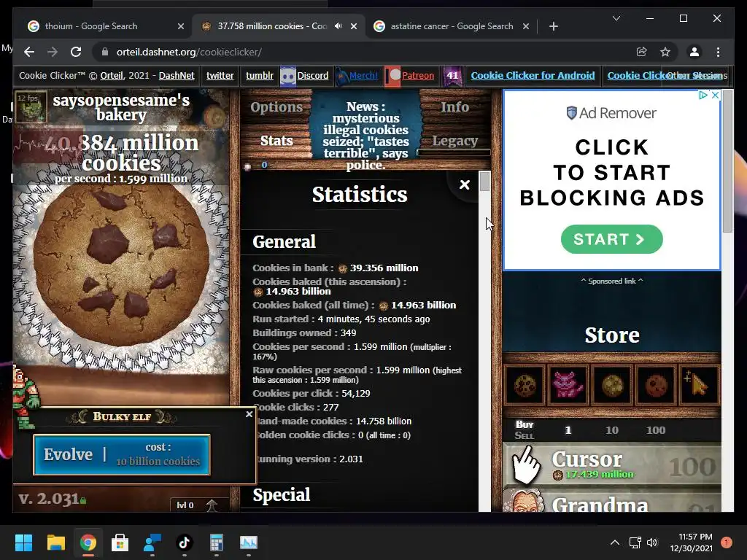Open Calculator from the taskbar
The height and width of the screenshot is (560, 747).
[x=216, y=542]
